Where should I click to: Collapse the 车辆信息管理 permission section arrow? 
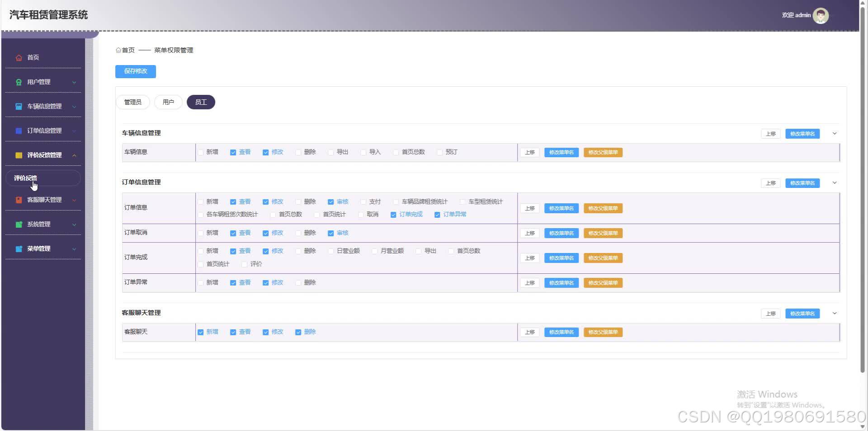click(x=835, y=133)
